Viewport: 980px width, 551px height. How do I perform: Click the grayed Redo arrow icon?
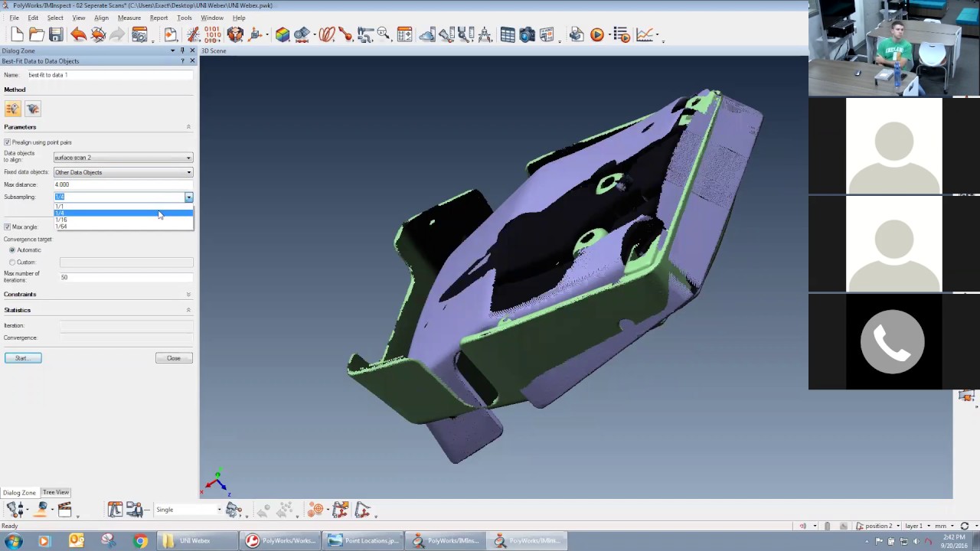[x=117, y=34]
